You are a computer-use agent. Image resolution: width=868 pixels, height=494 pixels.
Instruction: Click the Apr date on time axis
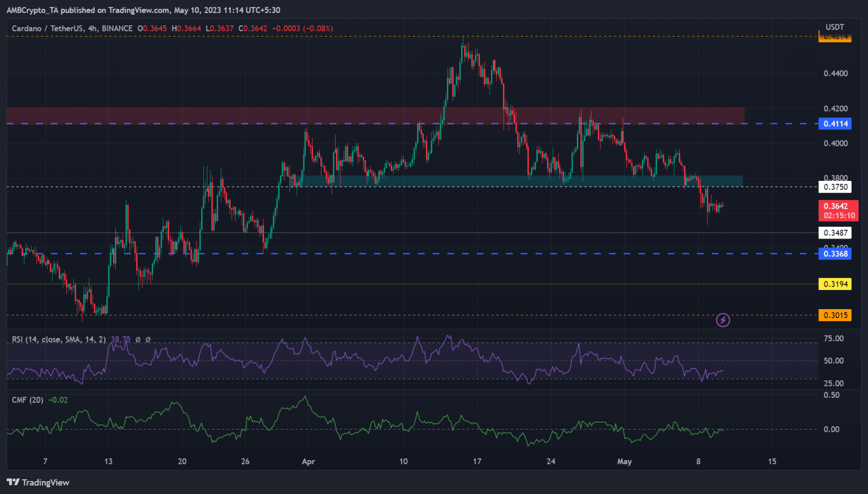pyautogui.click(x=308, y=462)
